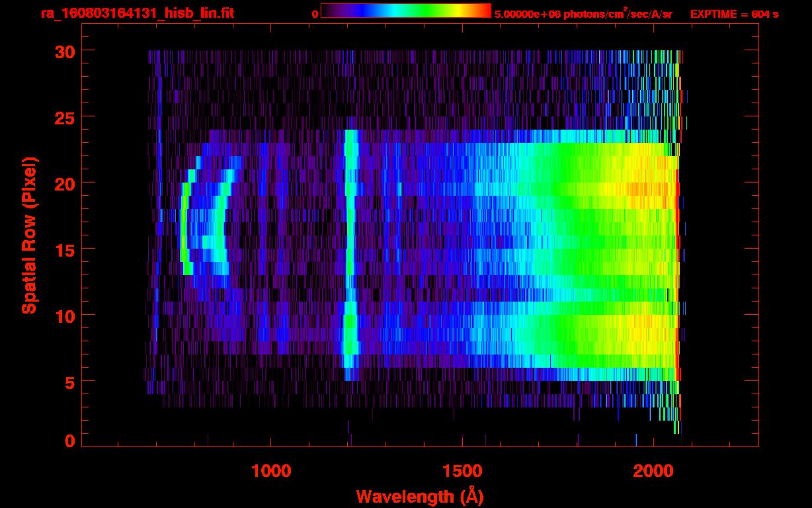Viewport: 812px width, 508px height.
Task: Click the x-axis tick label 1500
Action: click(x=462, y=470)
